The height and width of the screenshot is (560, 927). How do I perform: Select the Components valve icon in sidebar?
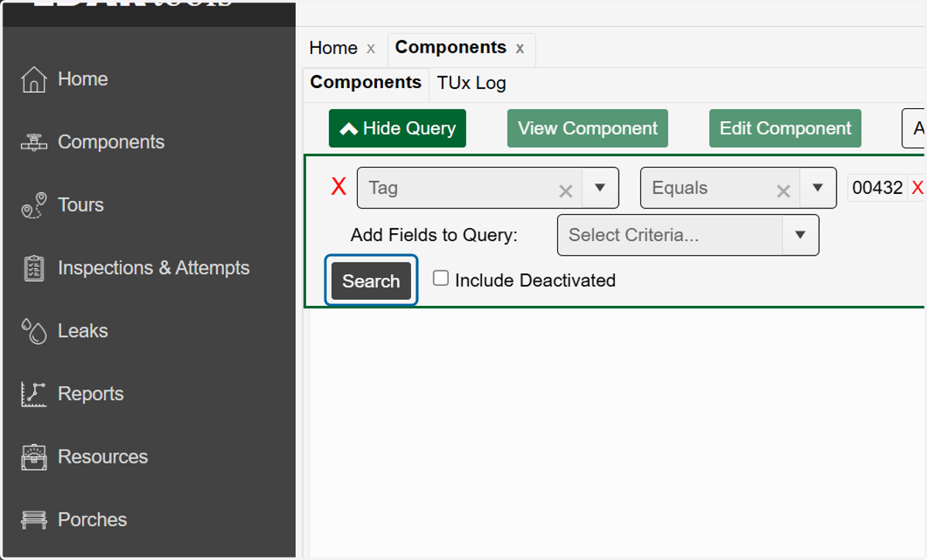pos(33,142)
